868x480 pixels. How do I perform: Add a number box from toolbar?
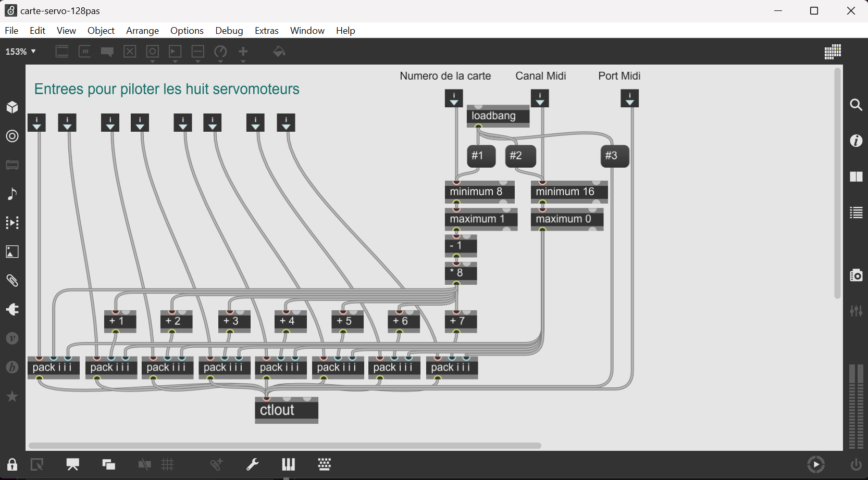tap(175, 52)
